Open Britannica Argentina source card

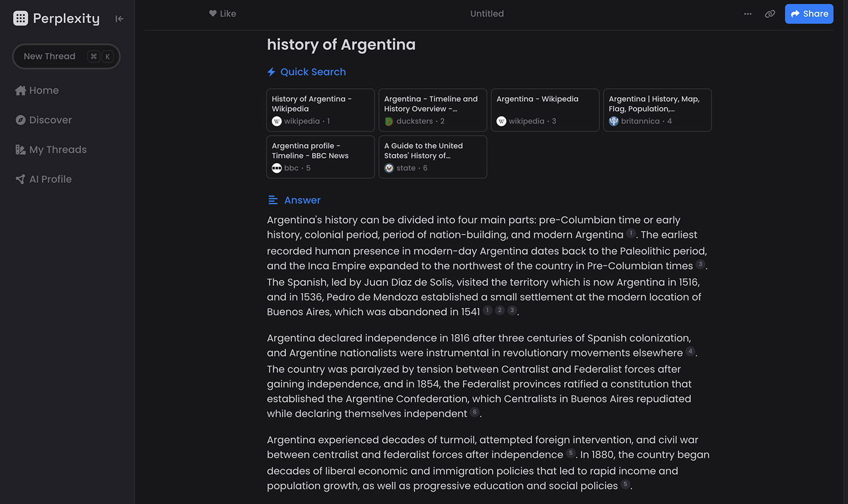pyautogui.click(x=657, y=110)
